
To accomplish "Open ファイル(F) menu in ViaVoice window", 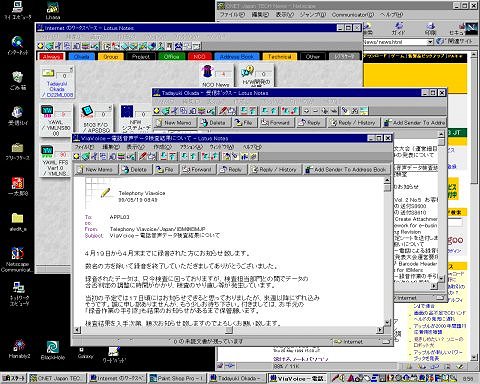I will coord(84,147).
